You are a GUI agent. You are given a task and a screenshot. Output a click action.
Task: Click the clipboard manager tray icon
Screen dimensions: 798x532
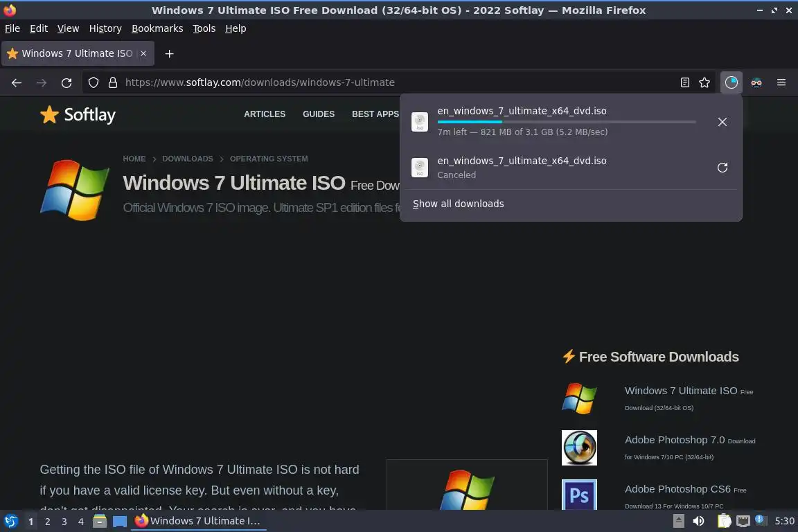tap(724, 521)
